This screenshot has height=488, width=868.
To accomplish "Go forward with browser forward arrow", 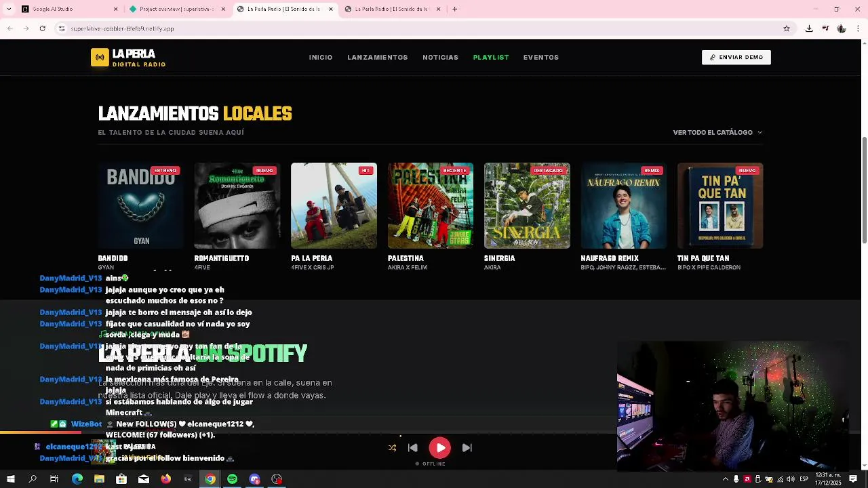I will tap(26, 28).
